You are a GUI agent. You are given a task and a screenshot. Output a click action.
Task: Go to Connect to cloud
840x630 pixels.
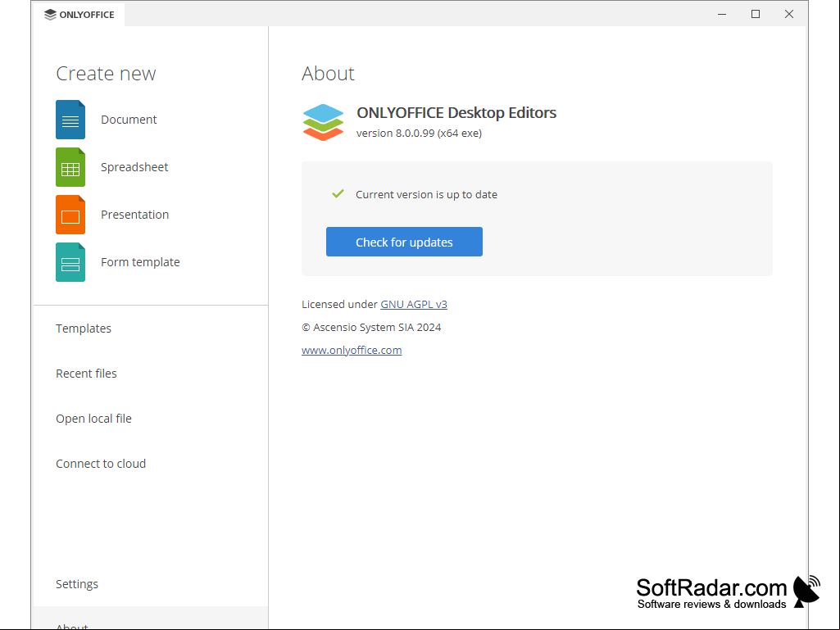click(101, 464)
